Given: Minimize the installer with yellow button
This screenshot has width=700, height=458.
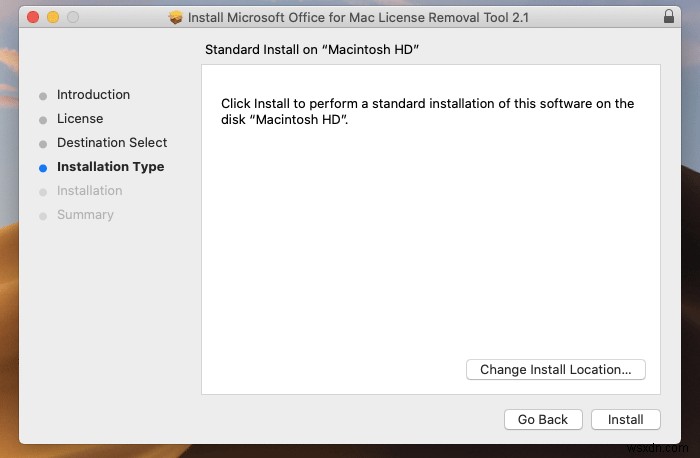Looking at the screenshot, I should click(53, 17).
